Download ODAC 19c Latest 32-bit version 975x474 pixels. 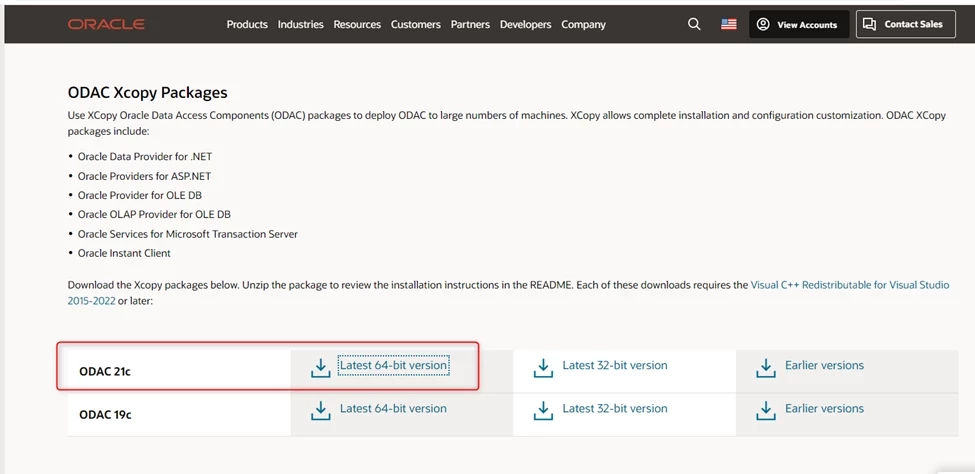click(615, 408)
